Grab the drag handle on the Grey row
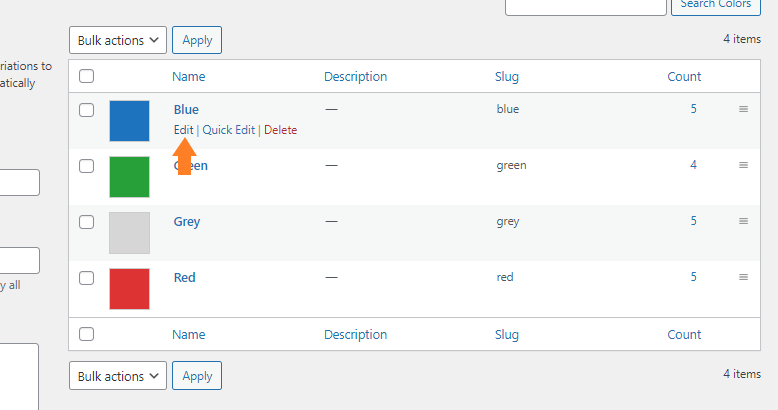 [743, 221]
